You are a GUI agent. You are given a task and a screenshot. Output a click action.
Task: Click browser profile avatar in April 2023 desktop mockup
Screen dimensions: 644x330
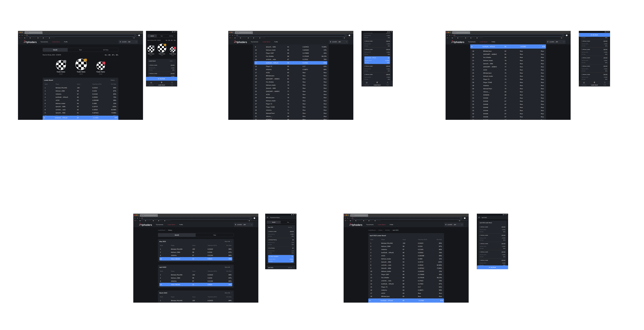coord(465,218)
